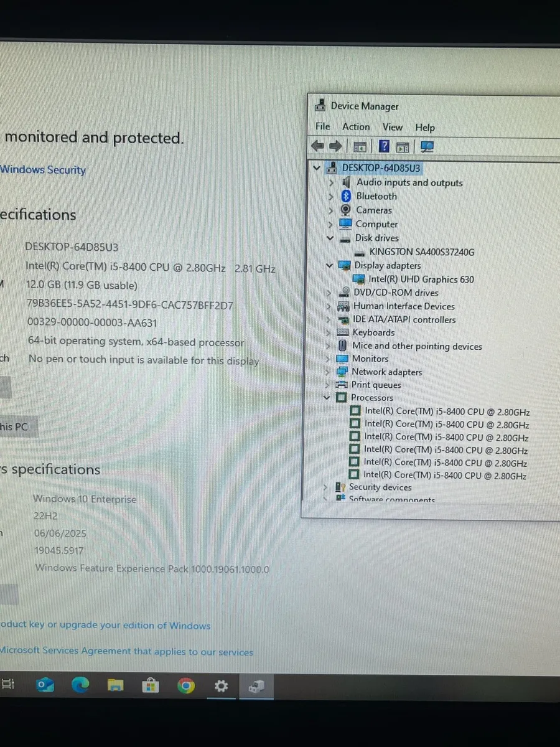Viewport: 560px width, 747px height.
Task: Click the Mice and other pointing devices icon
Action: [342, 345]
